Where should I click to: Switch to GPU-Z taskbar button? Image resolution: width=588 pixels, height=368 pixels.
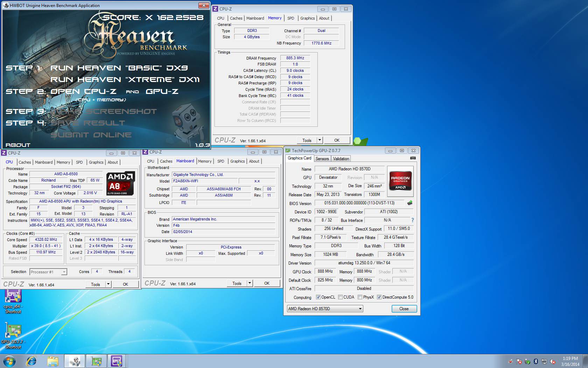click(x=96, y=361)
